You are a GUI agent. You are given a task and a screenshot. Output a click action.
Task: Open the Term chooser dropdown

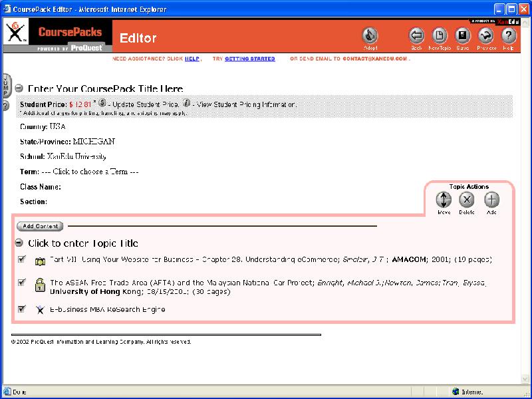click(96, 172)
